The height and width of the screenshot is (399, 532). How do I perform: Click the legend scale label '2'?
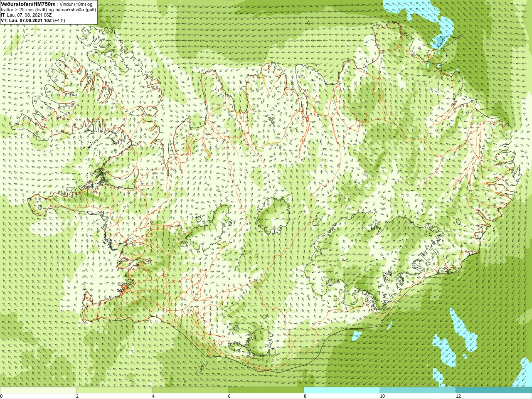(77, 396)
